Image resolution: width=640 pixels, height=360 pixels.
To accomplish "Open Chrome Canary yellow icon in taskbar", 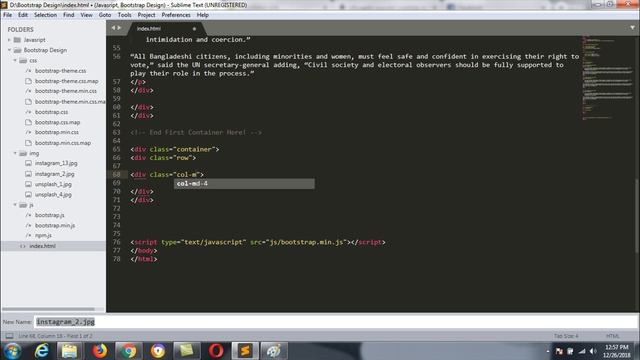I will pyautogui.click(x=158, y=351).
